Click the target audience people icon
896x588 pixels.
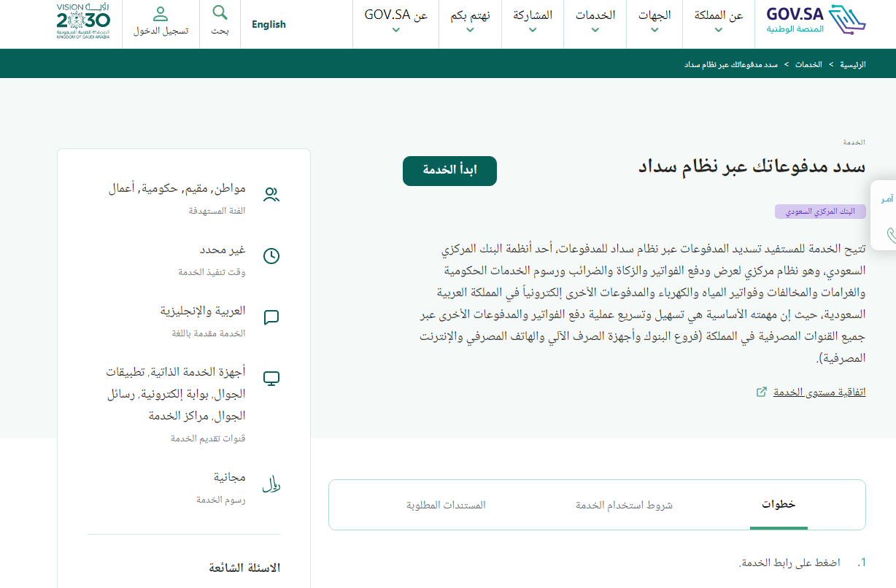pos(271,195)
